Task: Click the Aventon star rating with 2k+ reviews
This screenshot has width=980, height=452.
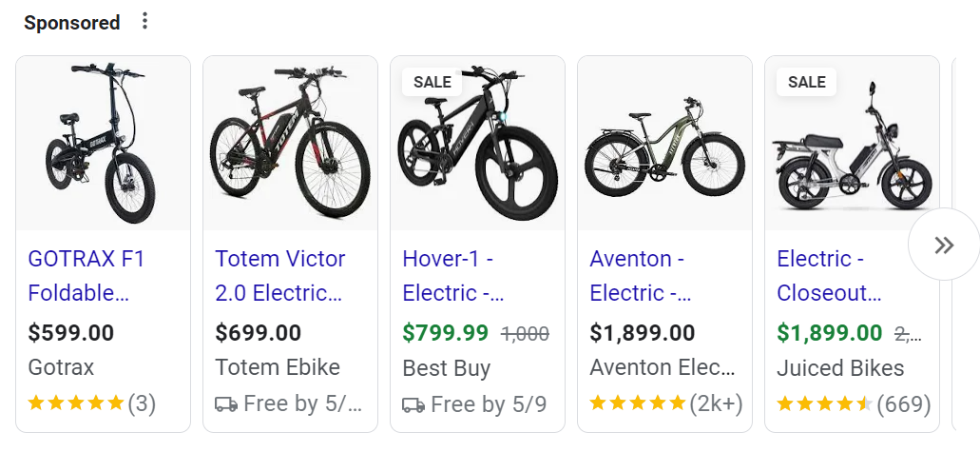Action: (x=638, y=403)
